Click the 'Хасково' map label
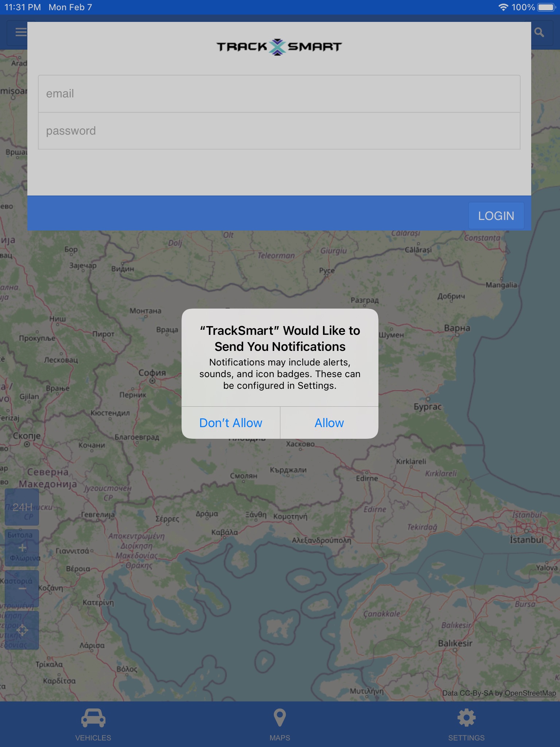 [x=300, y=444]
